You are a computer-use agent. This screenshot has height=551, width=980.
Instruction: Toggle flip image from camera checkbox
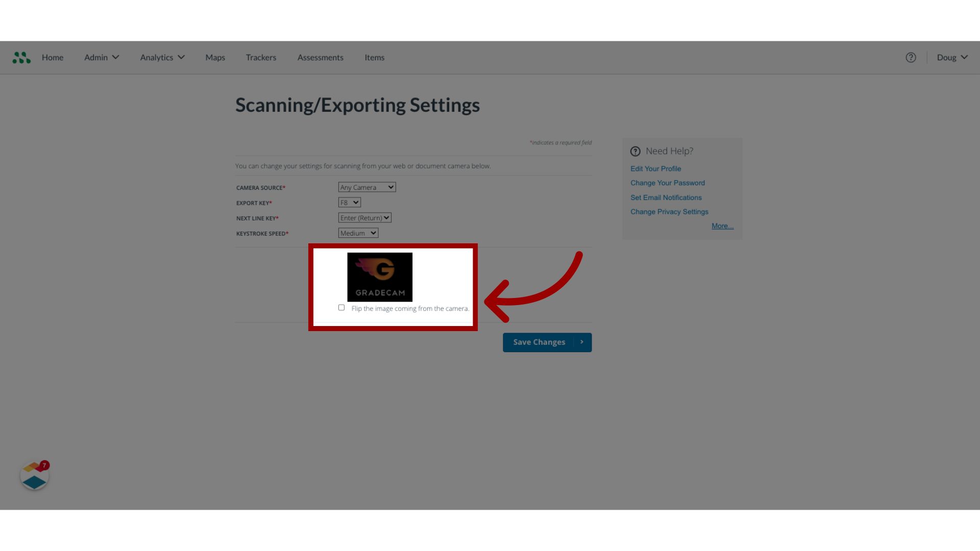(x=341, y=308)
